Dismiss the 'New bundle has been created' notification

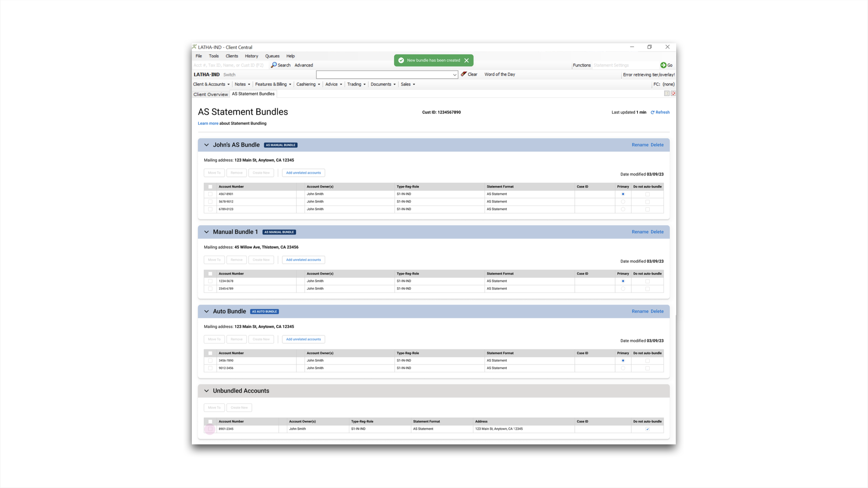tap(467, 60)
